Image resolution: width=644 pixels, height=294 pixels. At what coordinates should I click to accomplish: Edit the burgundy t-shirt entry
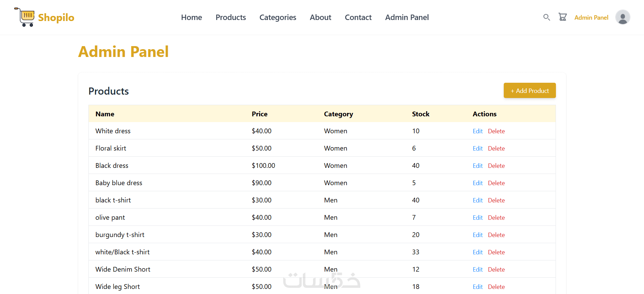coord(478,235)
